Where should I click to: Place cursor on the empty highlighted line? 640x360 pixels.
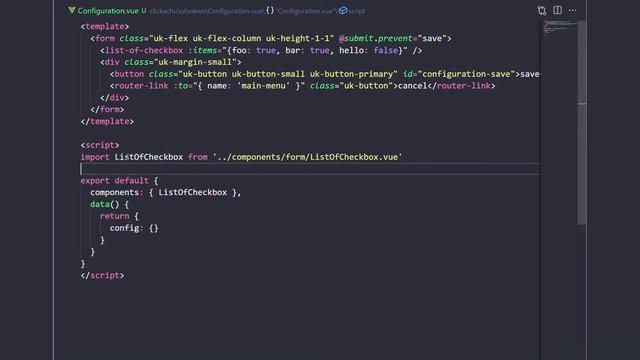[310, 169]
